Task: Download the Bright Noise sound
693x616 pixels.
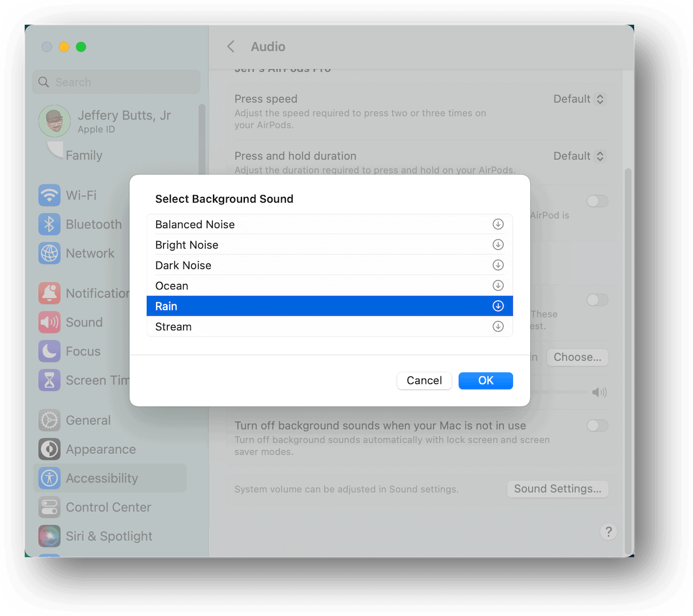Action: click(498, 245)
